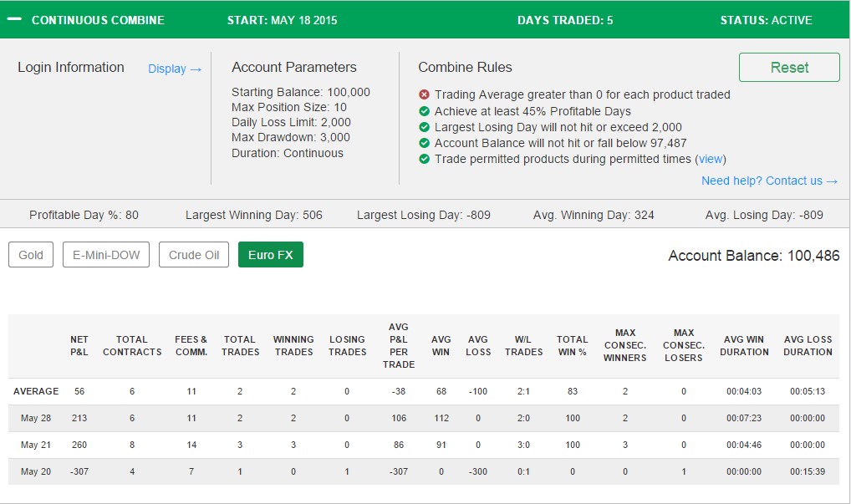
Task: Follow the Need help? Contact us link
Action: pyautogui.click(x=770, y=181)
